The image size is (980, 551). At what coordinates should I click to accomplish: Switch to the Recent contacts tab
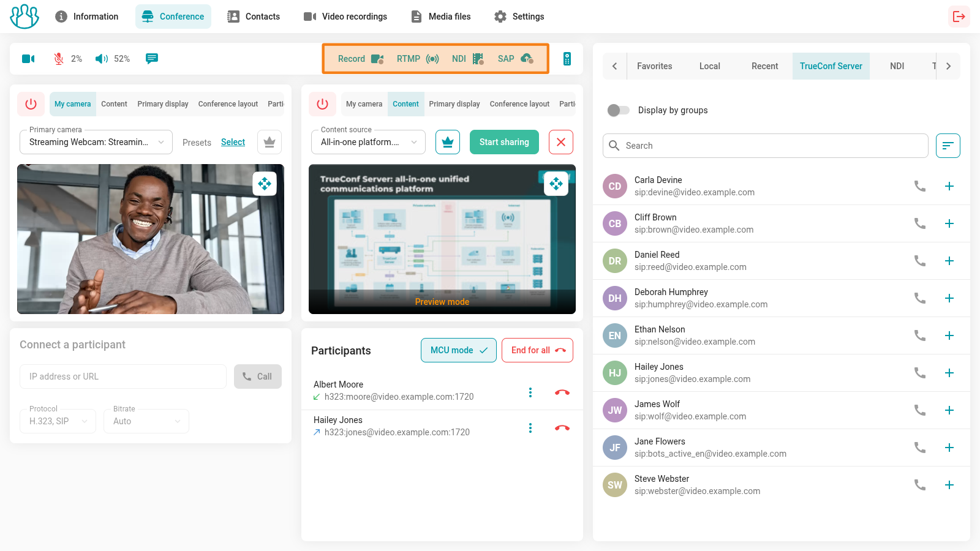point(764,66)
